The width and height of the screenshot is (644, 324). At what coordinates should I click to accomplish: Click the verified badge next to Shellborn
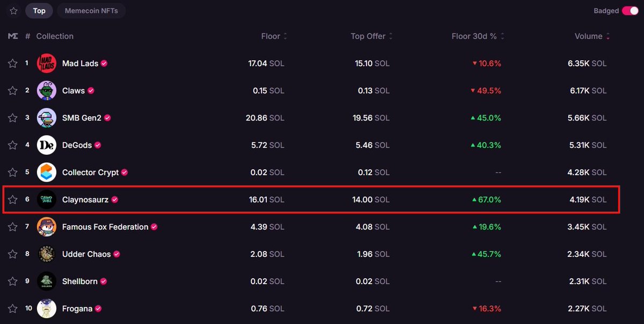[104, 281]
